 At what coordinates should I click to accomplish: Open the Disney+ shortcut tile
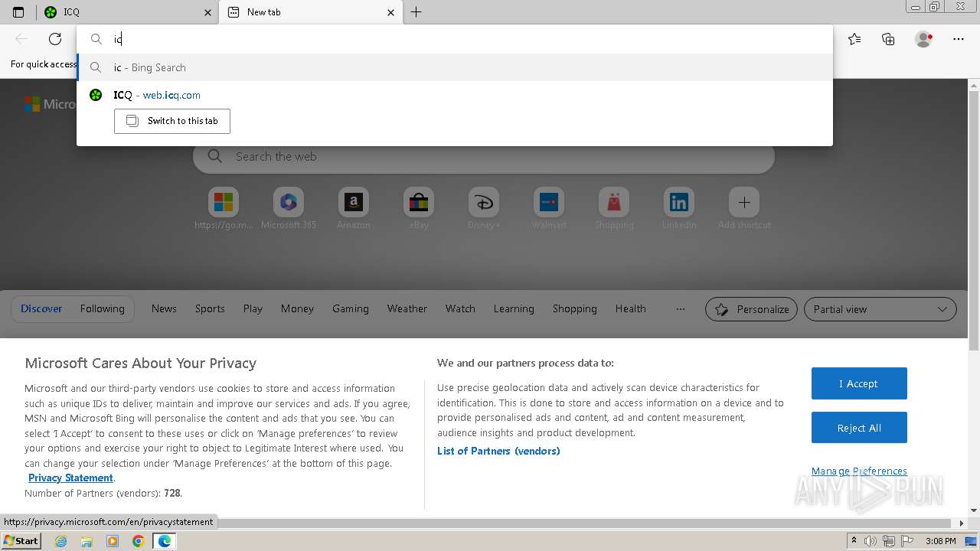tap(484, 208)
